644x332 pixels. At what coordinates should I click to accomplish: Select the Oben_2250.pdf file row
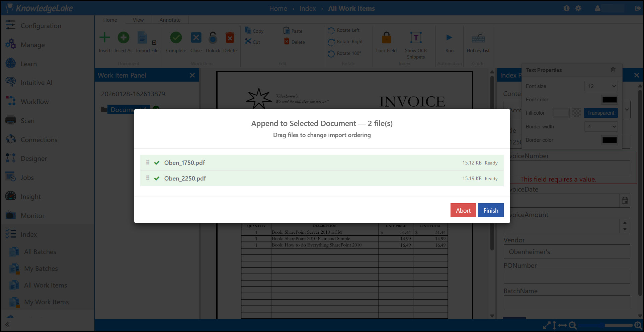[322, 178]
